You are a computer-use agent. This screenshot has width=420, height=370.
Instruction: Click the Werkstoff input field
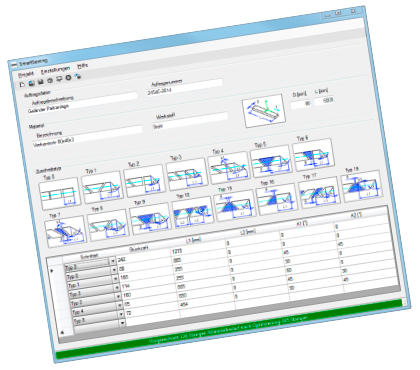(190, 122)
